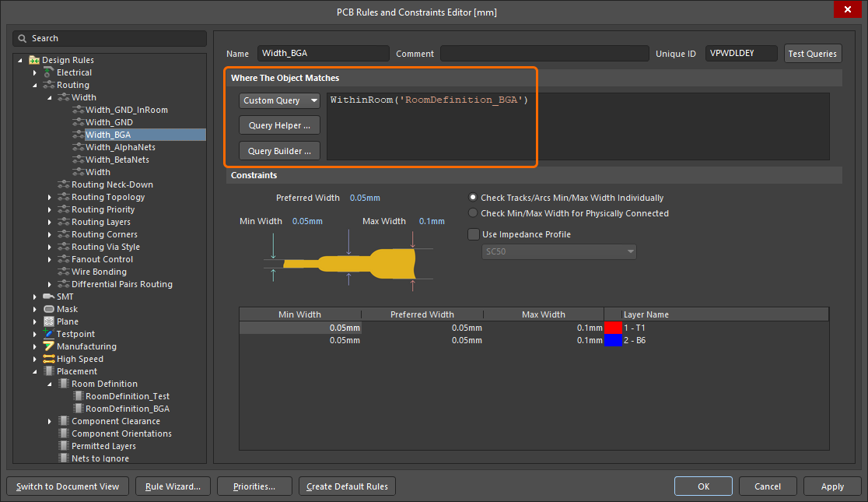Click the blue 2 - B6 layer swatch
Screen dimensions: 868x502
click(613, 340)
